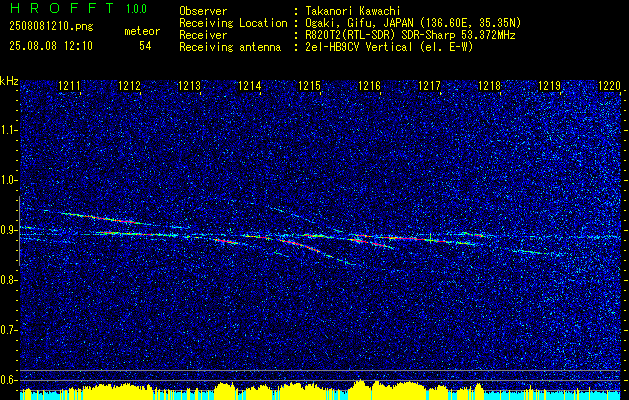Click the 1218 time marker

pyautogui.click(x=489, y=86)
